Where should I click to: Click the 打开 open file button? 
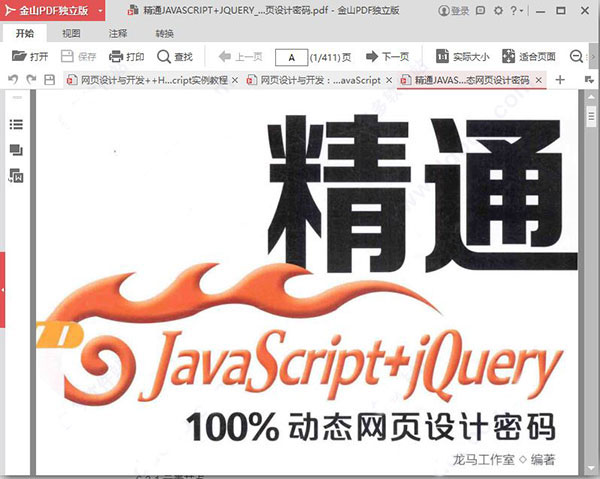point(30,57)
